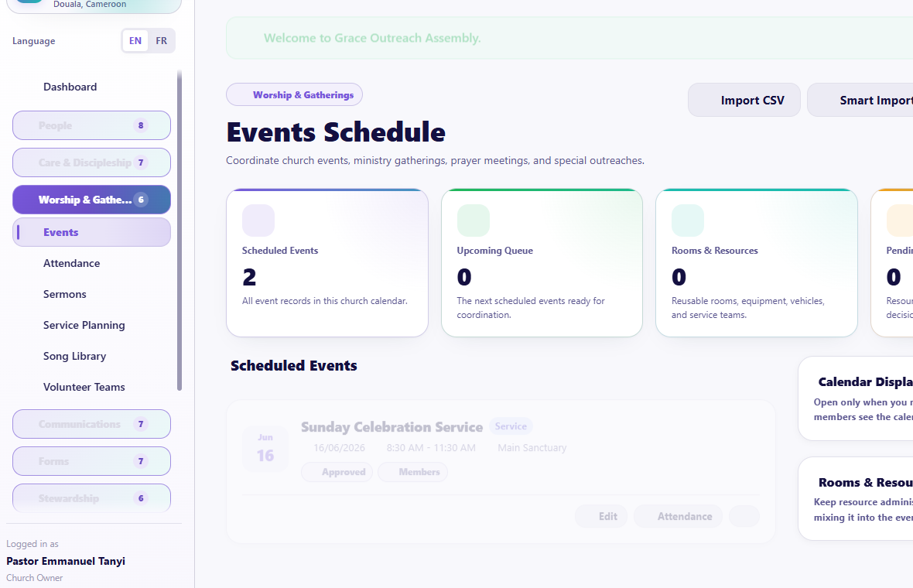Go to Sermons in the sidebar
913x588 pixels.
(91, 294)
